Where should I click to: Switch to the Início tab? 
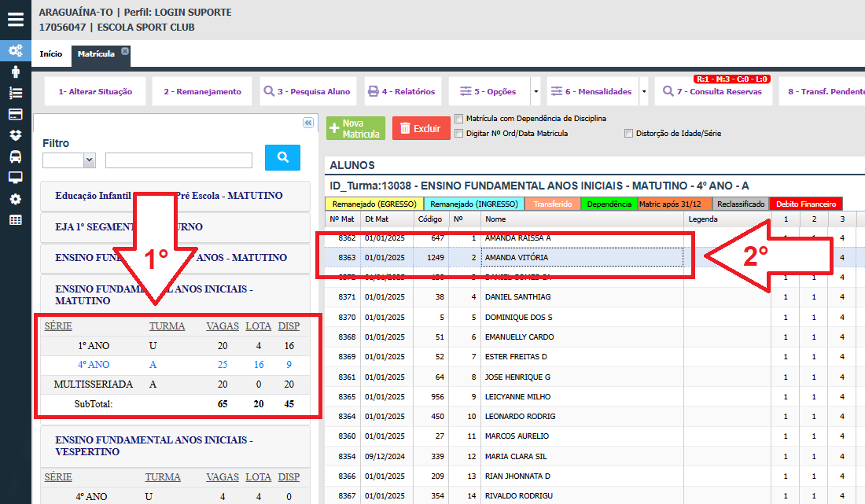pos(51,54)
